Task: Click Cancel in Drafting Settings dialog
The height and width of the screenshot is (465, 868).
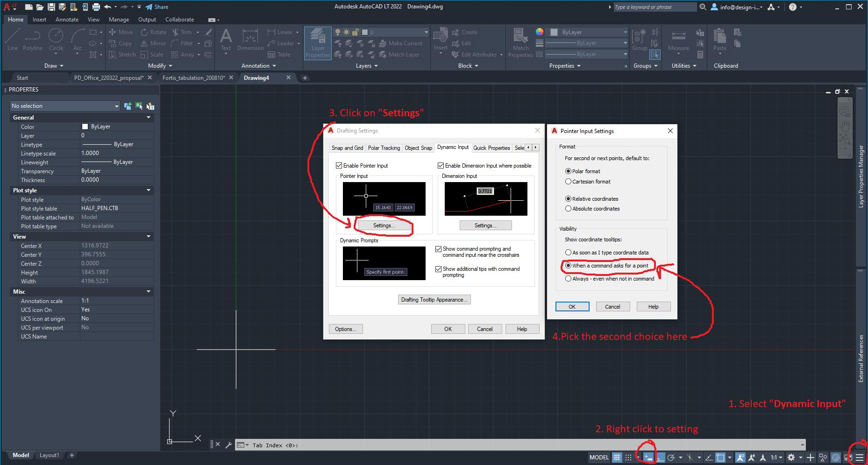Action: 484,329
